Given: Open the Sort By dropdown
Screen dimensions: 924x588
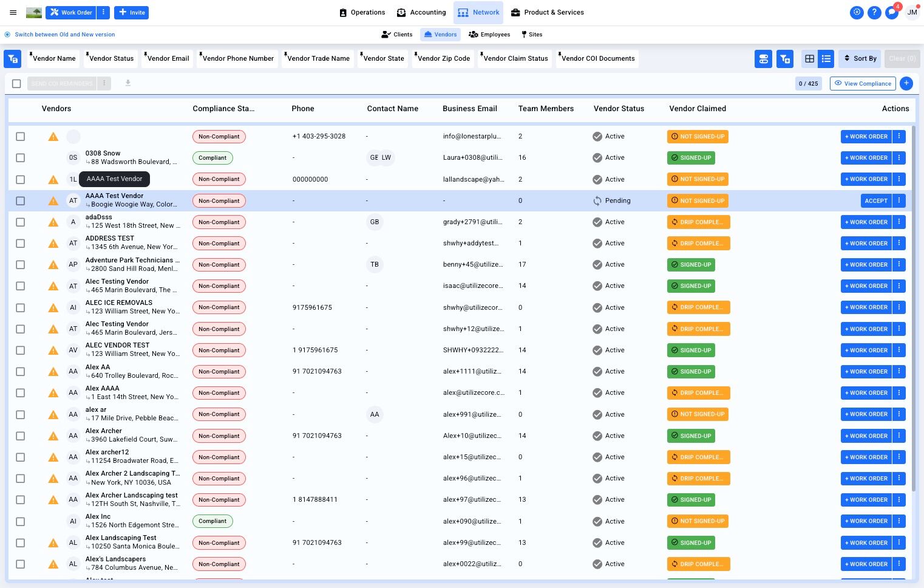Looking at the screenshot, I should [860, 59].
